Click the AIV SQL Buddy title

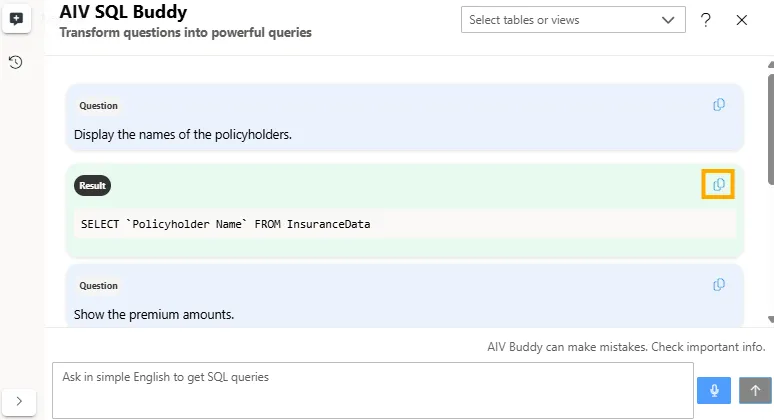coord(123,12)
